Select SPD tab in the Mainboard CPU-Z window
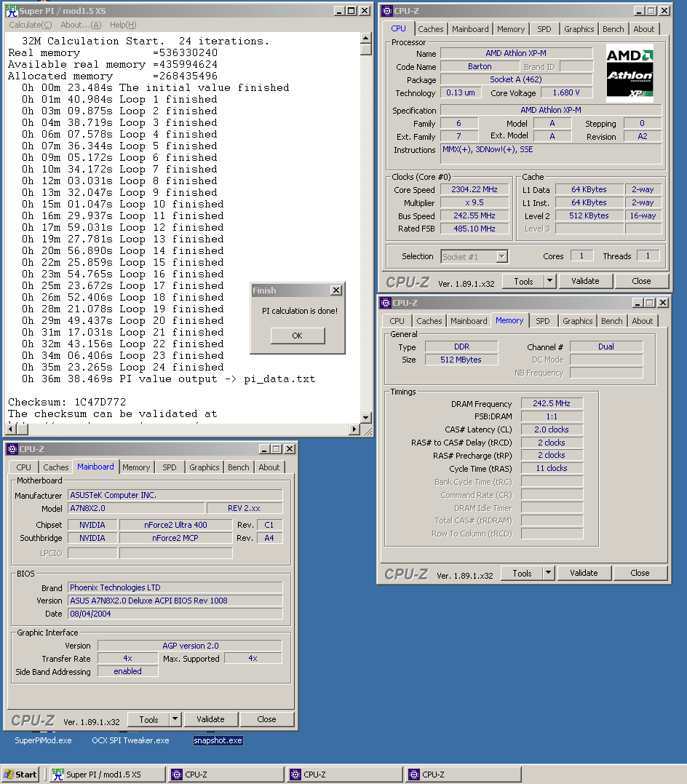687x784 pixels. tap(169, 467)
